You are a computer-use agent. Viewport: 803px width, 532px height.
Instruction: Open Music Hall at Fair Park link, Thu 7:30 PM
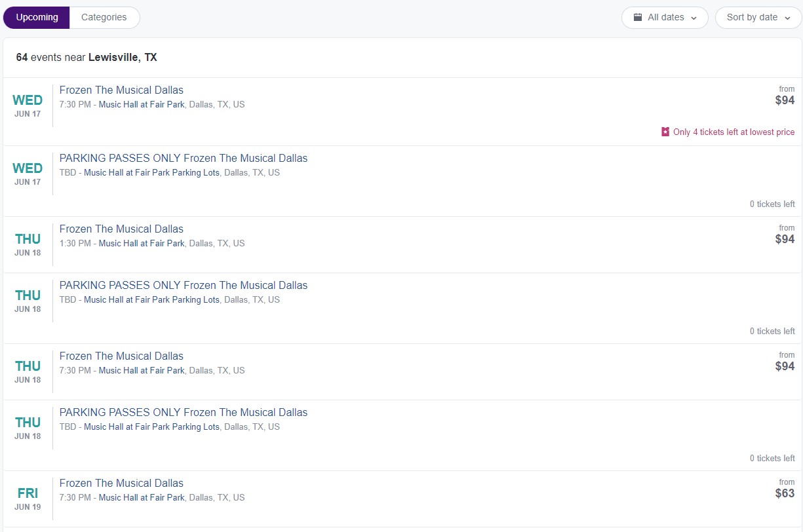[142, 370]
